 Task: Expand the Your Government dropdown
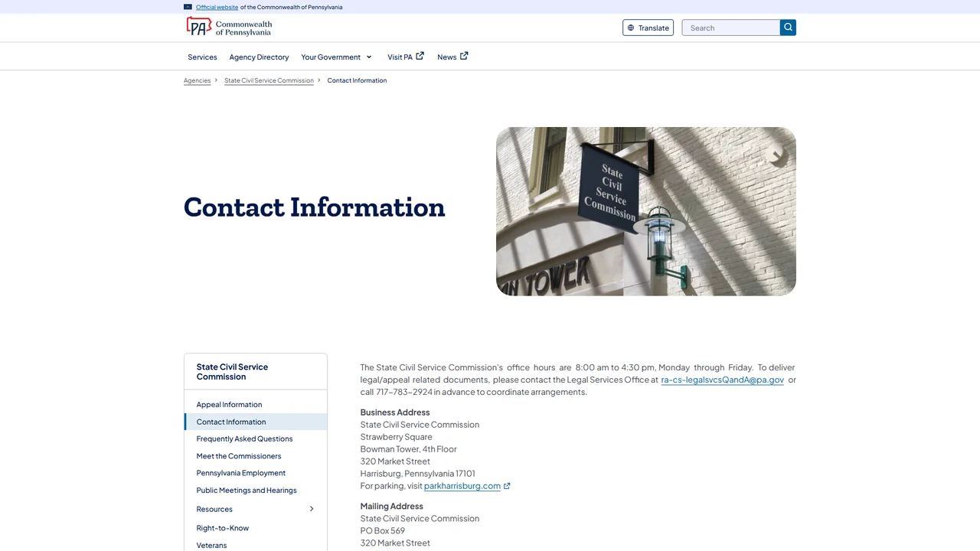click(336, 57)
